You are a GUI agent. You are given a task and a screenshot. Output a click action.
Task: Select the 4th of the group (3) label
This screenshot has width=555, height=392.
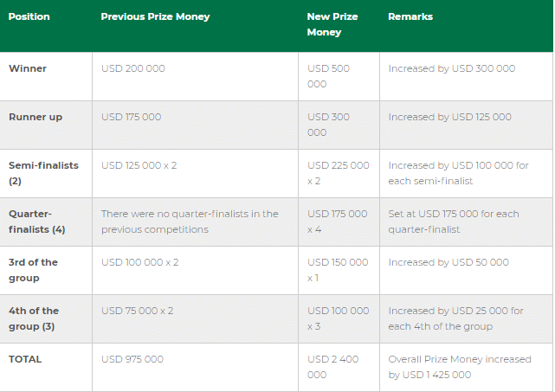click(x=34, y=318)
